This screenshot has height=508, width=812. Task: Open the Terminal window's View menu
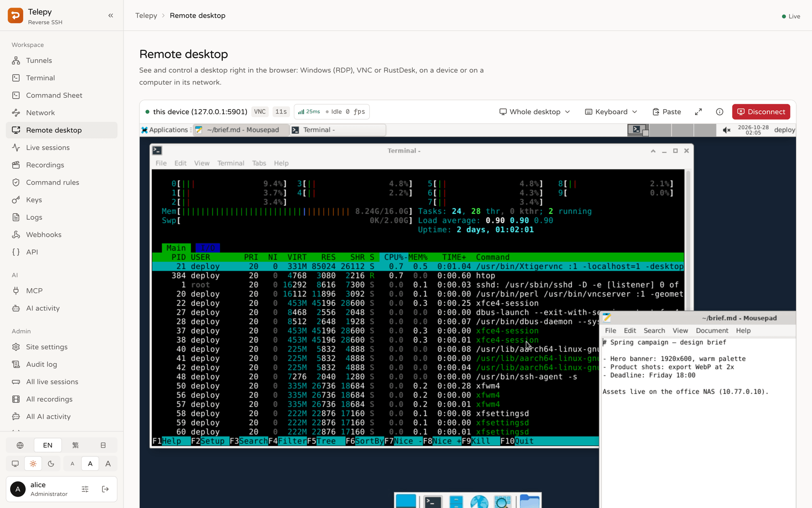click(x=202, y=163)
